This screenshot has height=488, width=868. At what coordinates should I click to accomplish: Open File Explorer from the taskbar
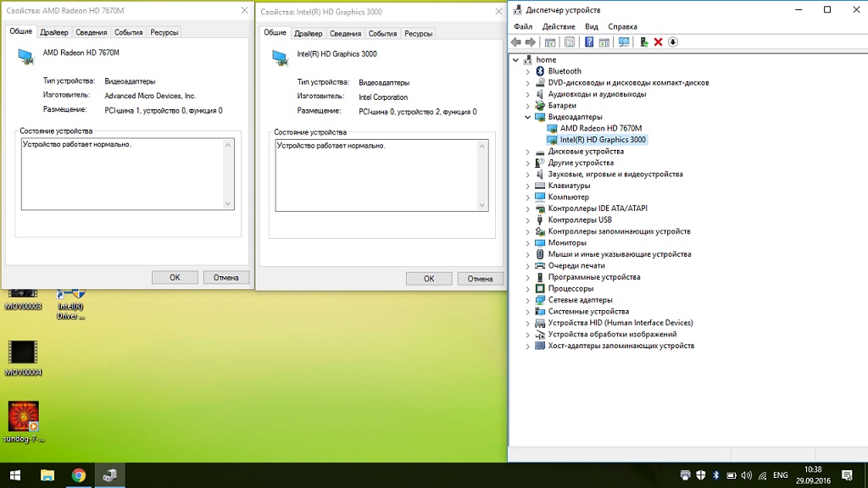click(47, 475)
